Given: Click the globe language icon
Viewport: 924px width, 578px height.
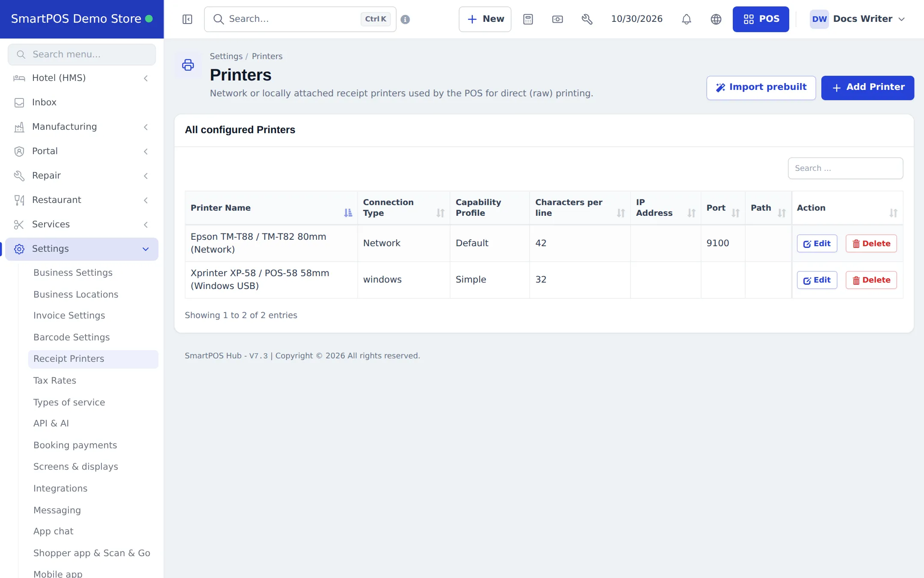Looking at the screenshot, I should pyautogui.click(x=716, y=19).
